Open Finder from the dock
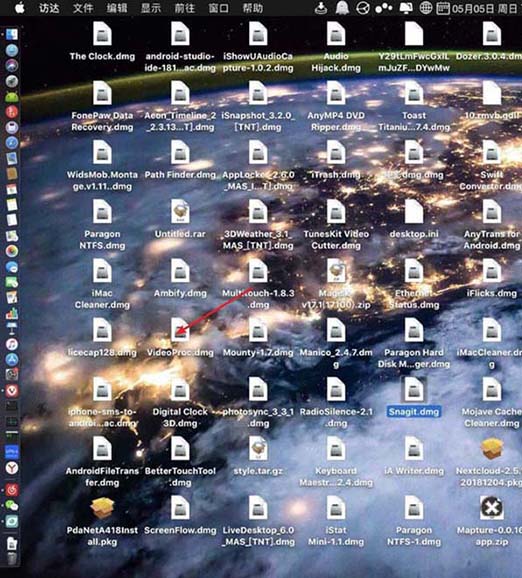The image size is (522, 578). pyautogui.click(x=12, y=34)
